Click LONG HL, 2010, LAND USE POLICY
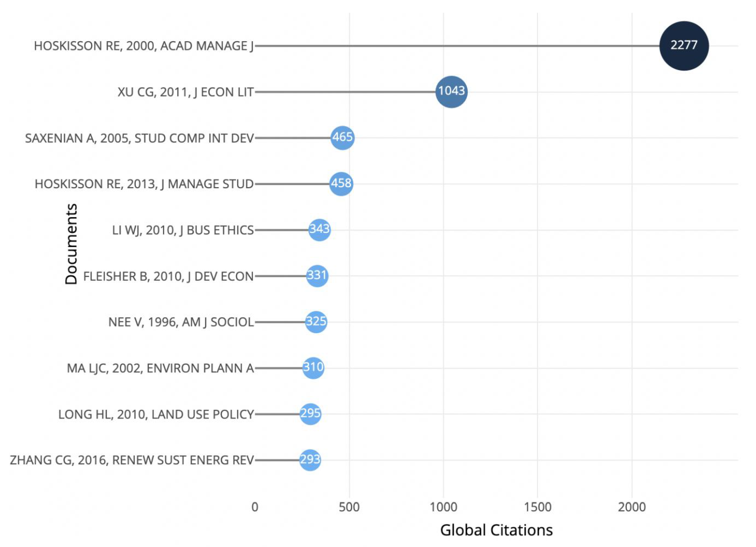The width and height of the screenshot is (756, 547). pyautogui.click(x=156, y=414)
